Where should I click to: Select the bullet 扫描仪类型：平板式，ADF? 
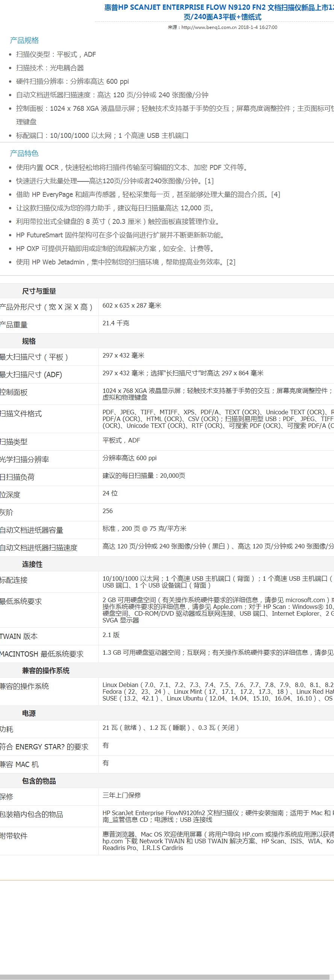pos(56,54)
